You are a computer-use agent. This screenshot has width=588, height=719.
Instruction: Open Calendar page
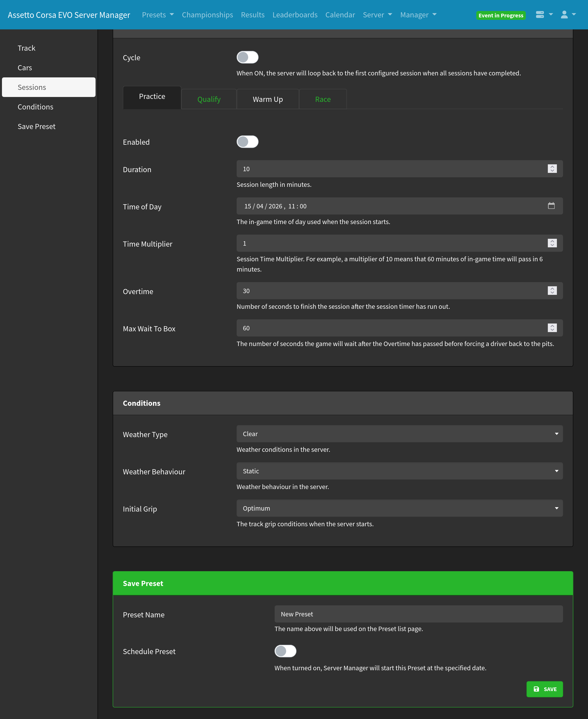340,15
